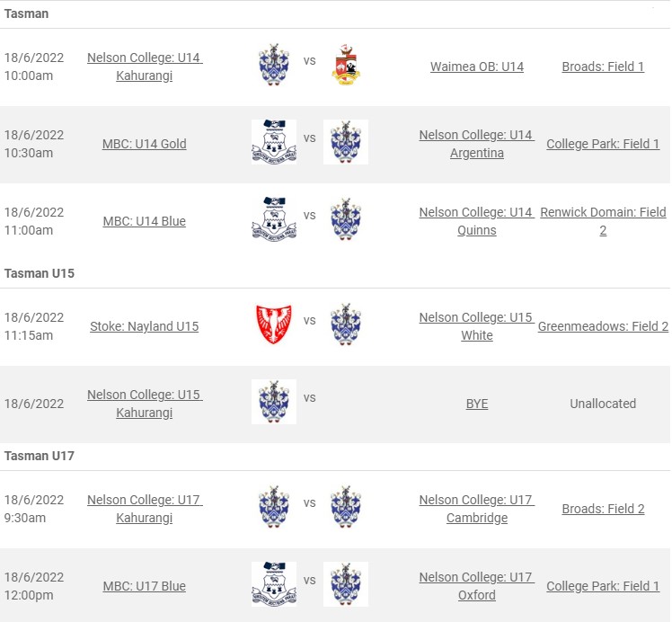The height and width of the screenshot is (622, 672).
Task: Open Nelson College: U17 Cambridge link
Action: pyautogui.click(x=476, y=509)
